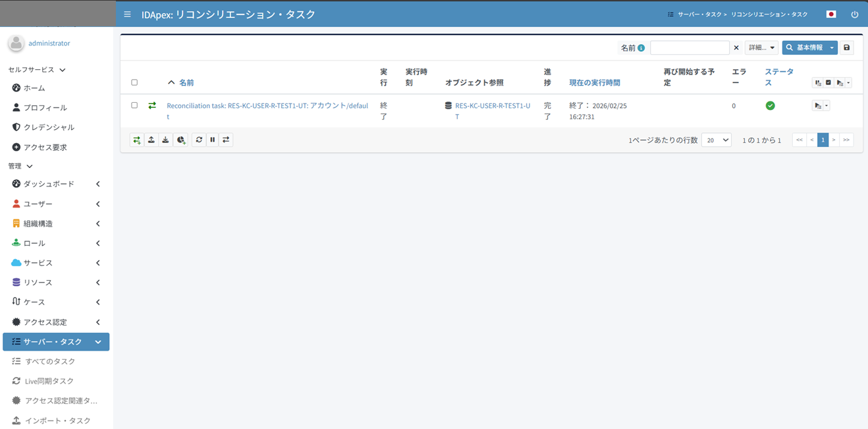
Task: Click the green success status toggle icon
Action: pyautogui.click(x=770, y=105)
